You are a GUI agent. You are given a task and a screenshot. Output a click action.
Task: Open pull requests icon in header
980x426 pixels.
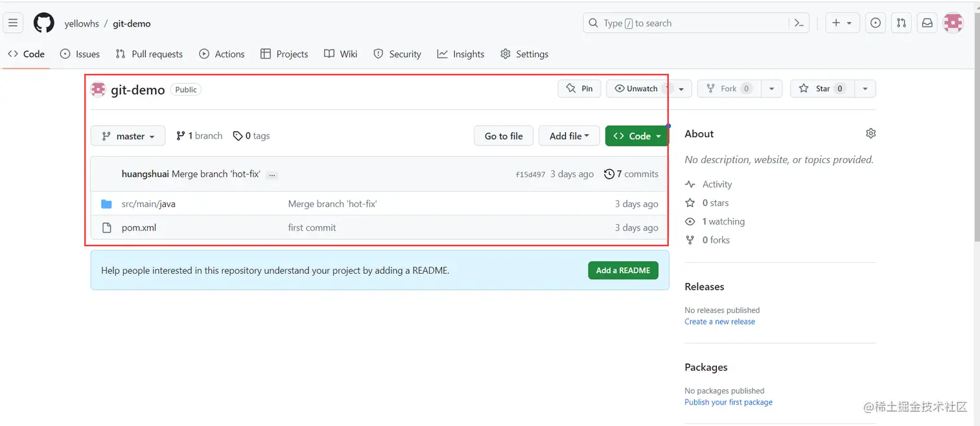[x=902, y=23]
